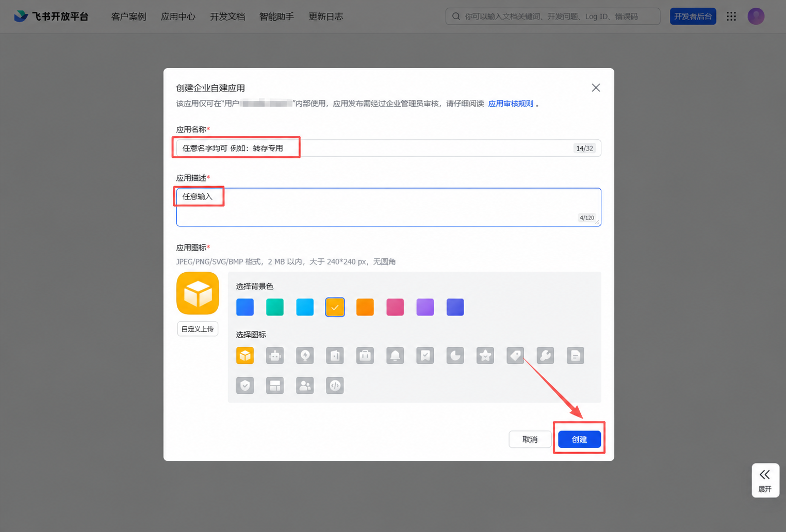
Task: Select the sky blue background color
Action: coord(305,307)
